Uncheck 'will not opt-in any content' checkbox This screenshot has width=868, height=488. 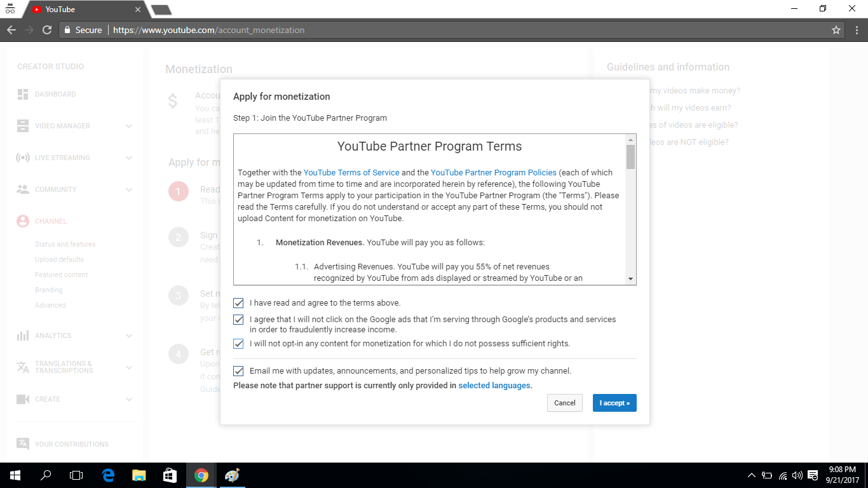coord(238,344)
